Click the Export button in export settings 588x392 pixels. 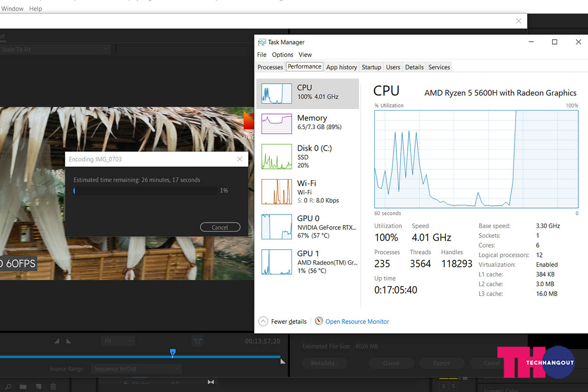coord(441,363)
